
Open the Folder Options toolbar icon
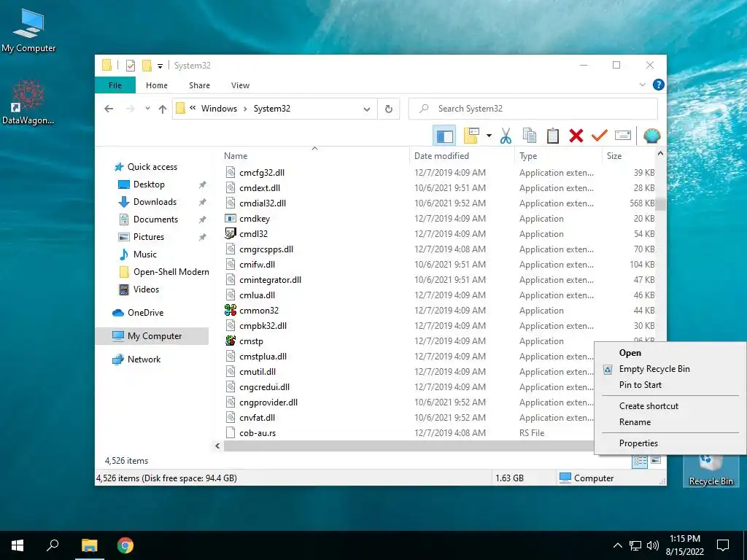point(471,136)
